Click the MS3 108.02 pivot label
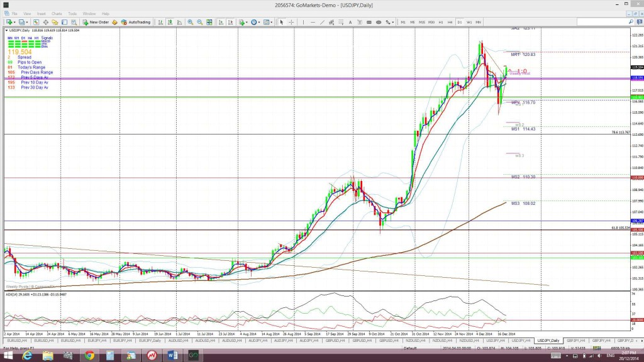The image size is (644, 362). coord(523,204)
